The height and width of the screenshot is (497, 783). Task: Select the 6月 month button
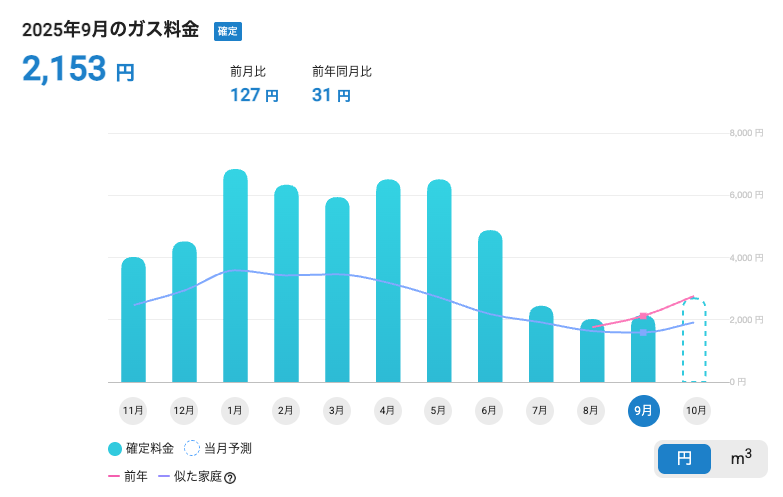tap(490, 410)
